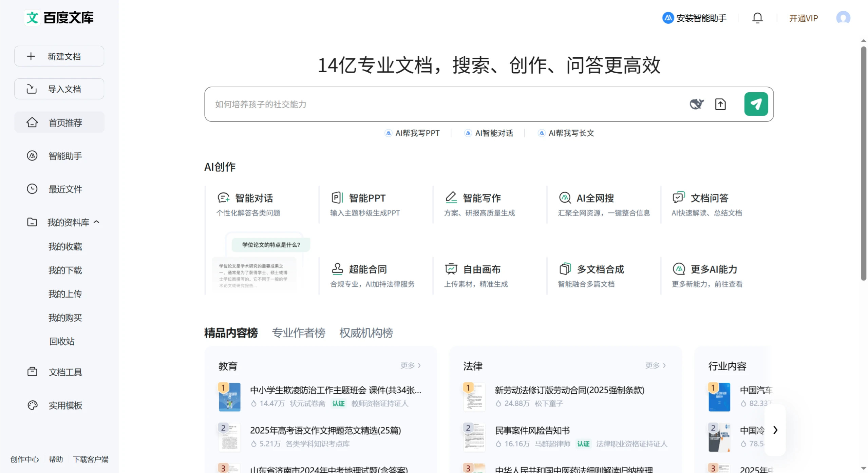Expand 法律 list with 更多 arrow
Screen dimensions: 868x473
click(655, 365)
